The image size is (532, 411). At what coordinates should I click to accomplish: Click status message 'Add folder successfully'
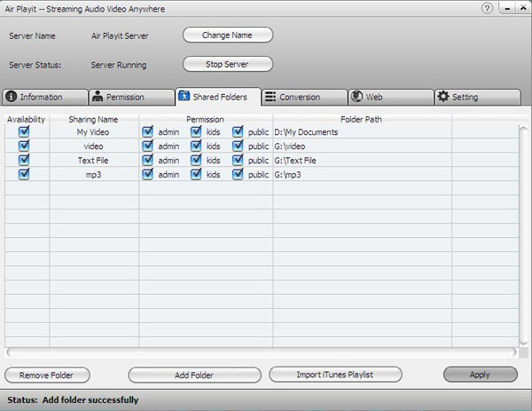pyautogui.click(x=90, y=399)
